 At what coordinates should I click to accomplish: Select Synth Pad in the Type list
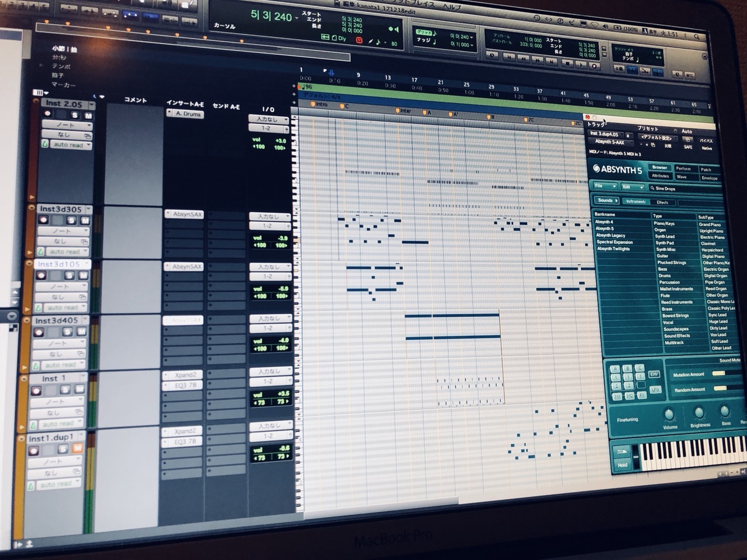665,243
